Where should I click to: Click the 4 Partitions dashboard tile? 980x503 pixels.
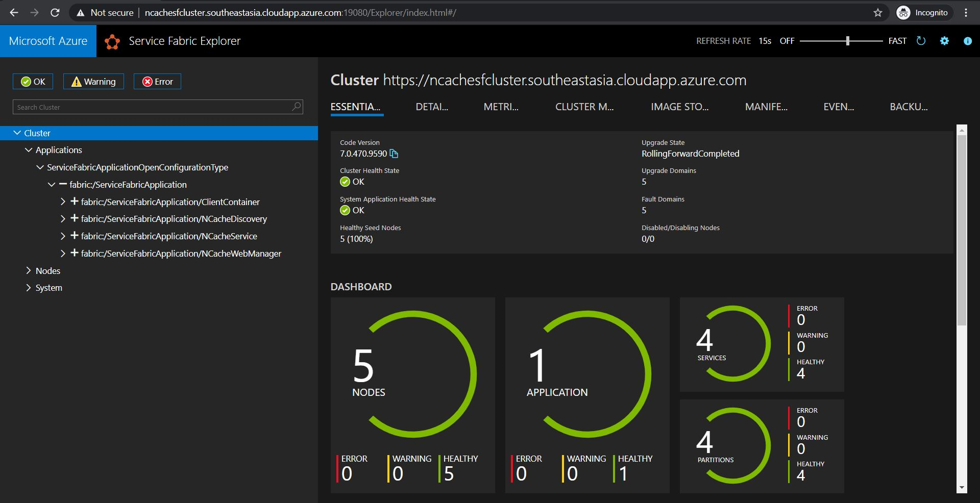[762, 446]
